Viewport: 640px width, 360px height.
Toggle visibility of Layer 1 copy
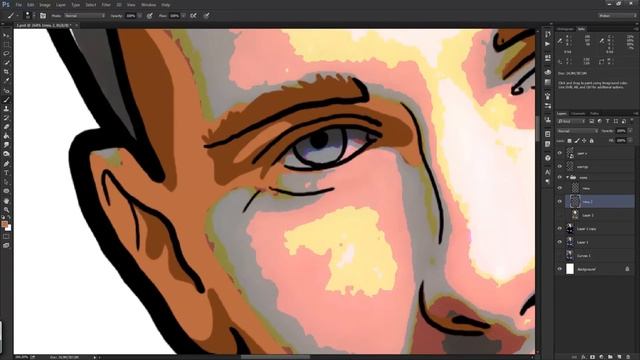(x=560, y=229)
